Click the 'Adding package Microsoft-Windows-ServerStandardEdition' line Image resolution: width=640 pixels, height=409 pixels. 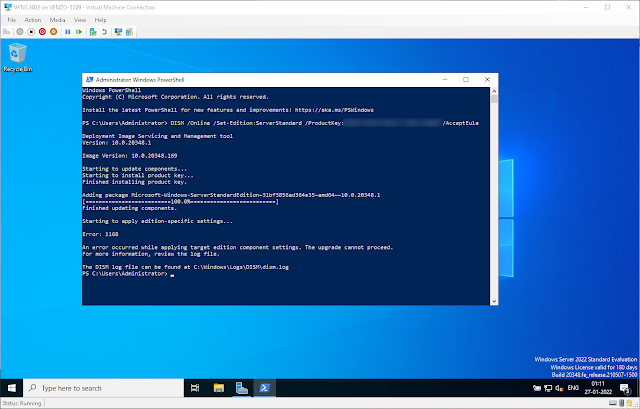[x=231, y=195]
